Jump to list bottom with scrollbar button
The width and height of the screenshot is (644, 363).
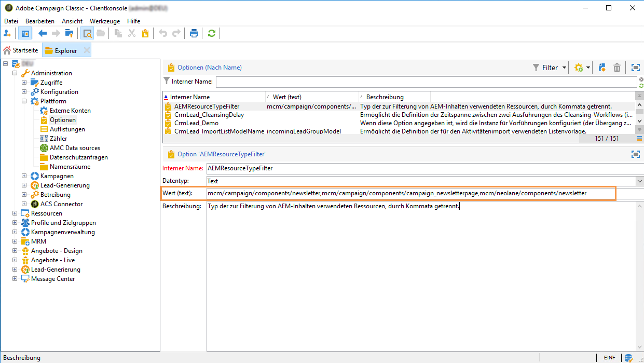click(x=640, y=129)
